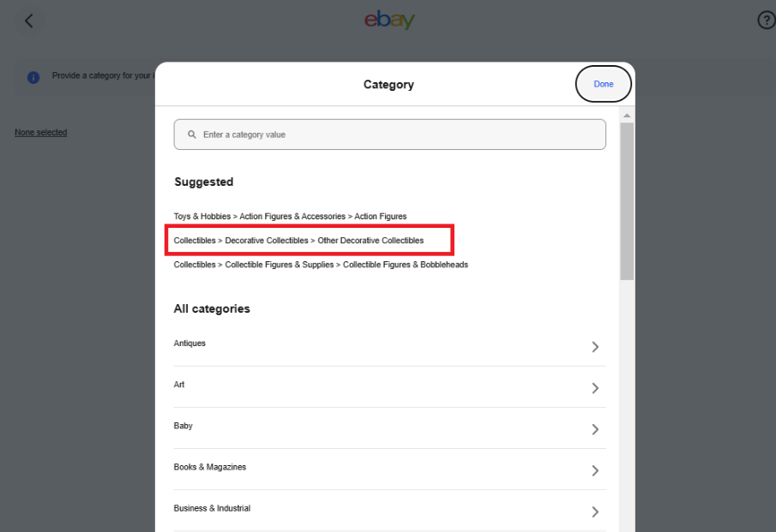Click the blue info icon near category notice
776x532 pixels.
point(33,77)
